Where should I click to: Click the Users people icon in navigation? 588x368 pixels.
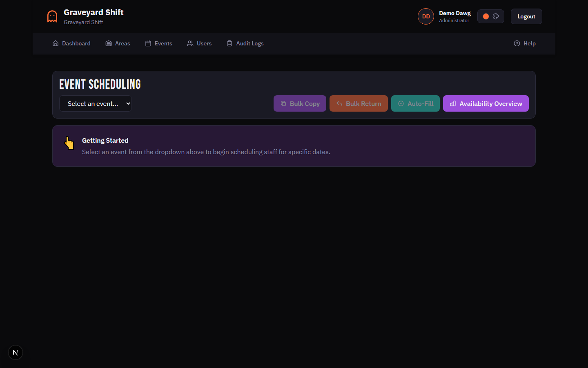pos(189,43)
